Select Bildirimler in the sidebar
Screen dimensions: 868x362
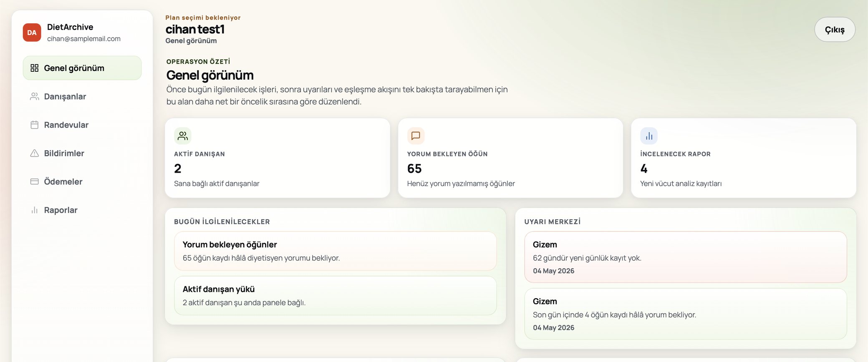[x=82, y=153]
